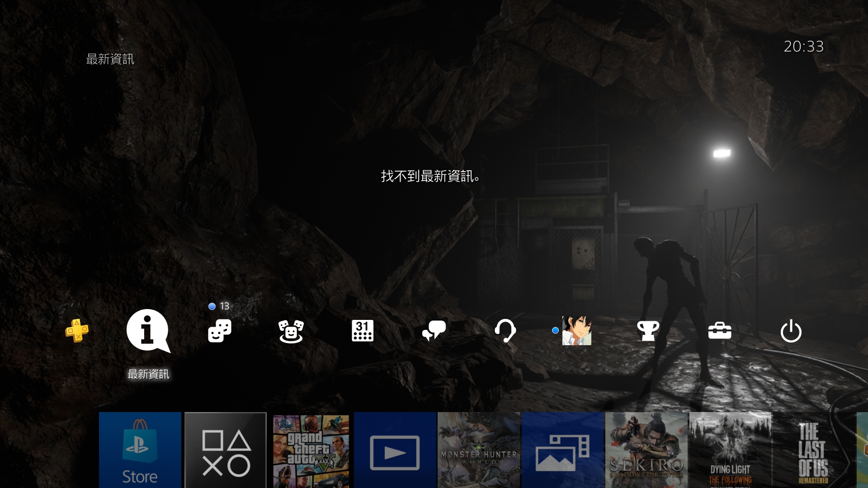Viewport: 868px width, 488px height.
Task: Open Notifications with 13 unread
Action: (220, 331)
